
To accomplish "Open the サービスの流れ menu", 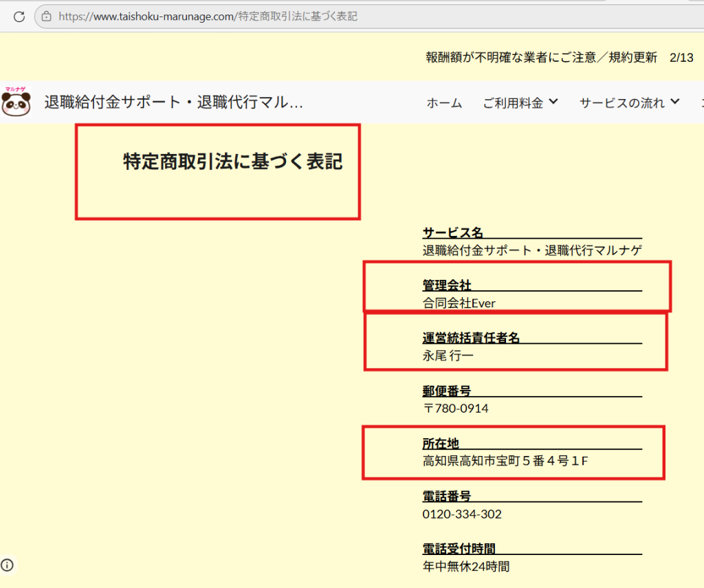I will pyautogui.click(x=621, y=103).
